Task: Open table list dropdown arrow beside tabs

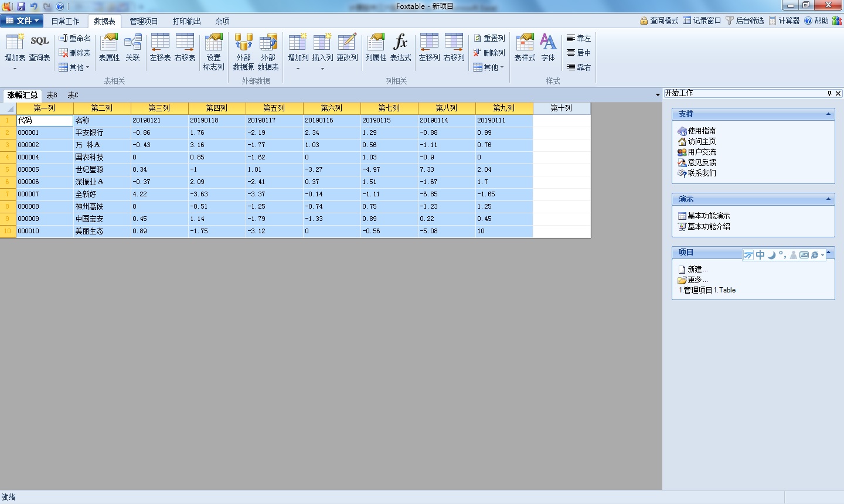Action: click(x=658, y=95)
